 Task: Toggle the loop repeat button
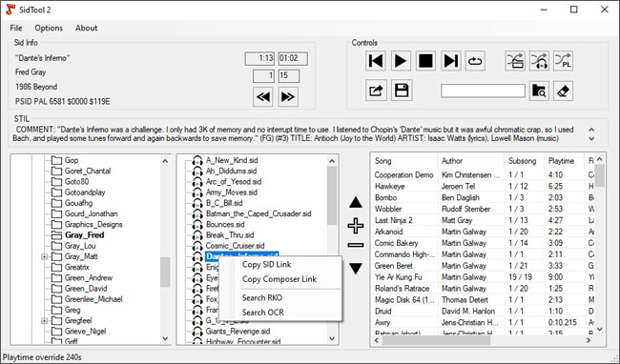475,61
